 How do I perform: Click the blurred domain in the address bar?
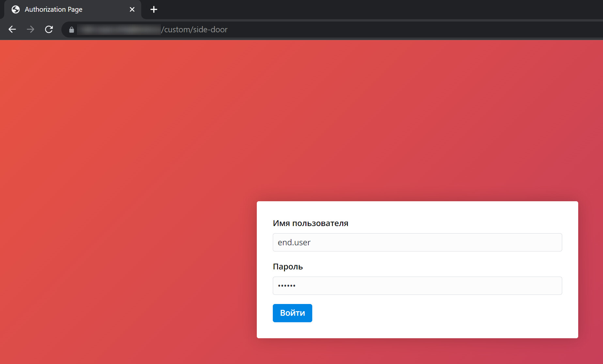pyautogui.click(x=119, y=30)
